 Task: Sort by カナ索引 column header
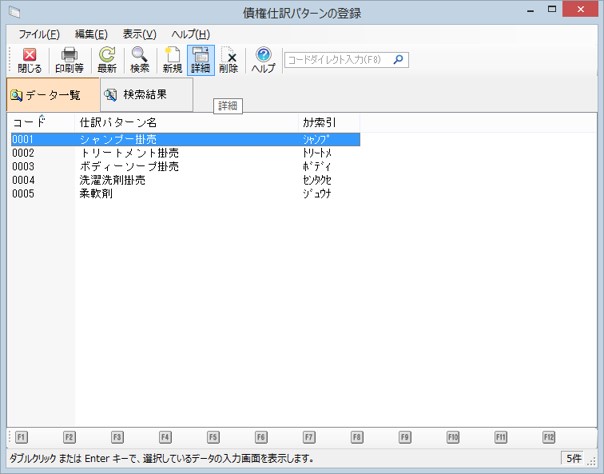click(329, 123)
